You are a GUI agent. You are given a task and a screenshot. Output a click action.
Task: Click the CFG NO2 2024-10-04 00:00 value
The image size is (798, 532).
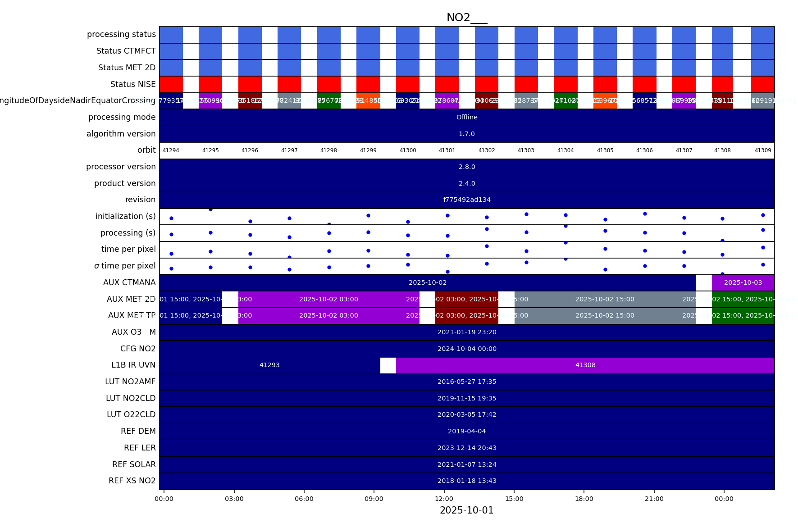pos(466,349)
